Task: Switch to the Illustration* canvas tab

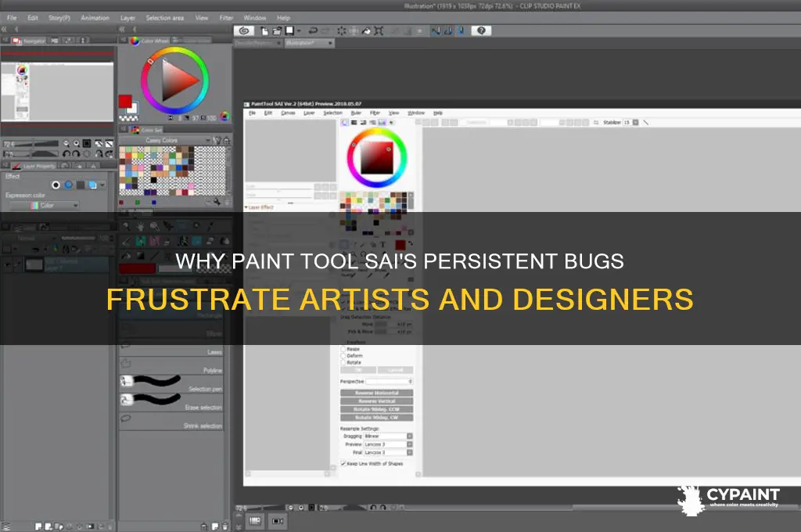Action: tap(309, 43)
